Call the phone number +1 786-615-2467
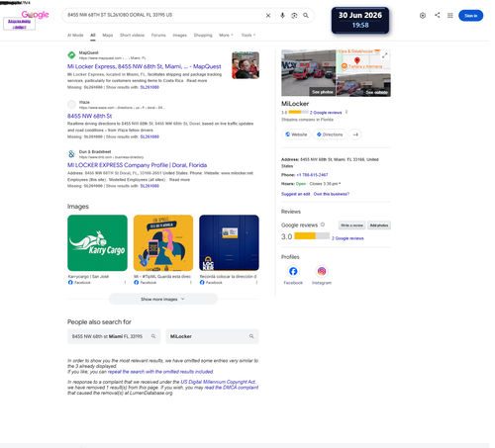The image size is (495, 448). 312,175
